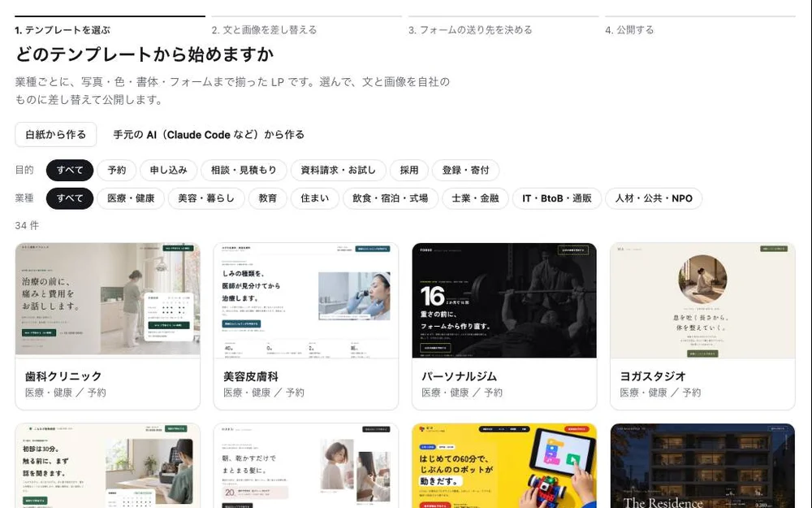Viewport: 812px width, 508px height.
Task: Filter purpose by 資料請求・お試し
Action: (338, 170)
